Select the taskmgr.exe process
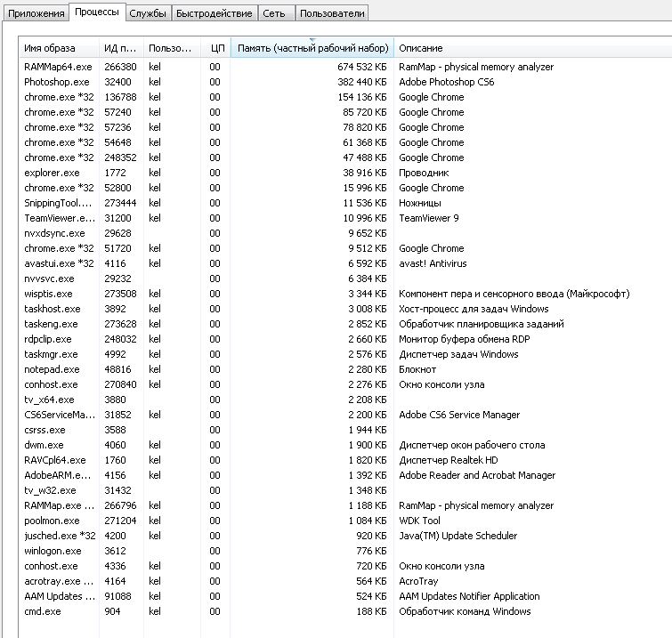The width and height of the screenshot is (672, 638). 345,354
